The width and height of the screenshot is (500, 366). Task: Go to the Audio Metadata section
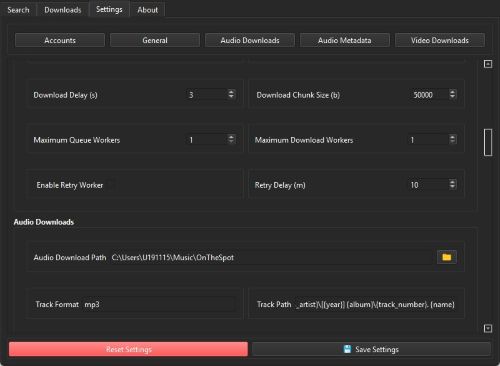point(345,40)
